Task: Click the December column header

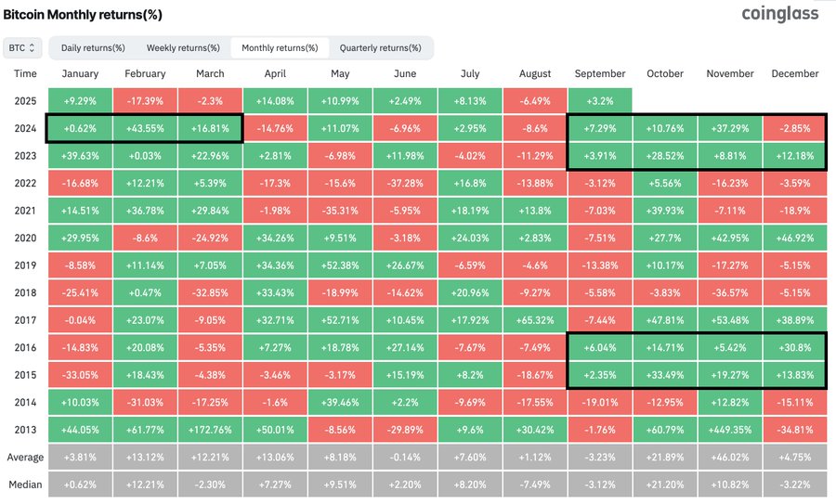Action: 794,73
